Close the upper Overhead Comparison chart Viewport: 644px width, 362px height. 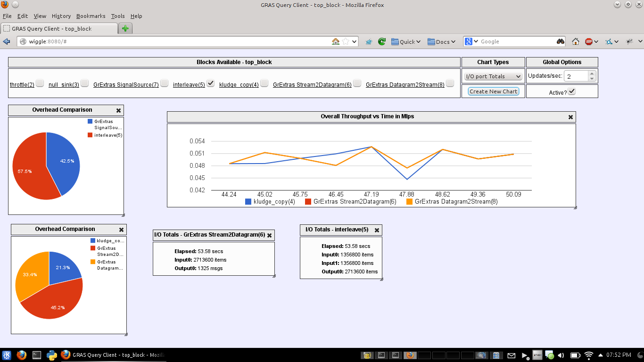[118, 110]
